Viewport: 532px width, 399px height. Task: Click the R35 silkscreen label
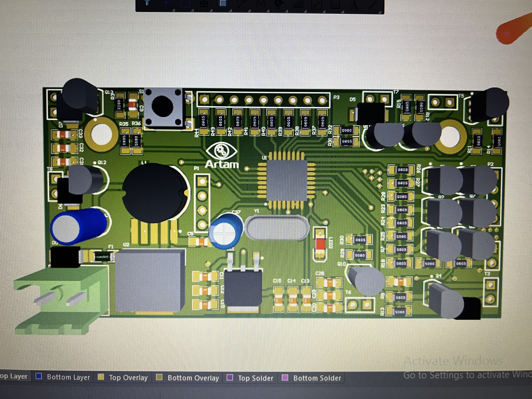coord(124,124)
